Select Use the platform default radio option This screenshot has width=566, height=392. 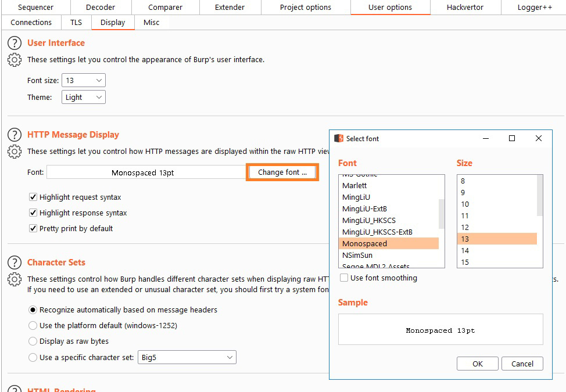(33, 326)
